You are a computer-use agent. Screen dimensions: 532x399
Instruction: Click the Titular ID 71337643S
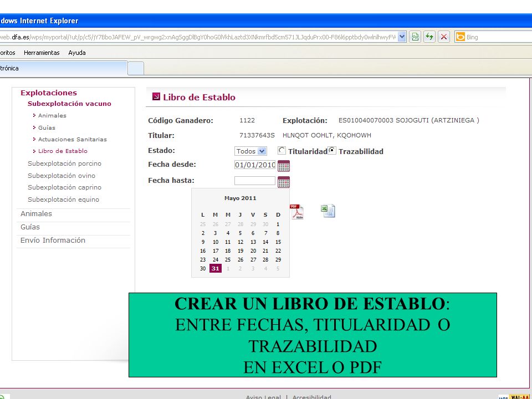257,135
